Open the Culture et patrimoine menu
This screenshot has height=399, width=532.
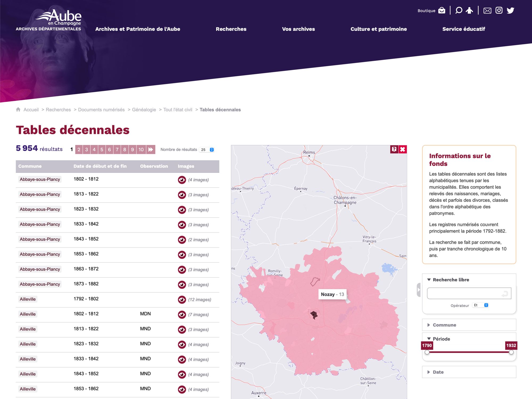click(379, 29)
